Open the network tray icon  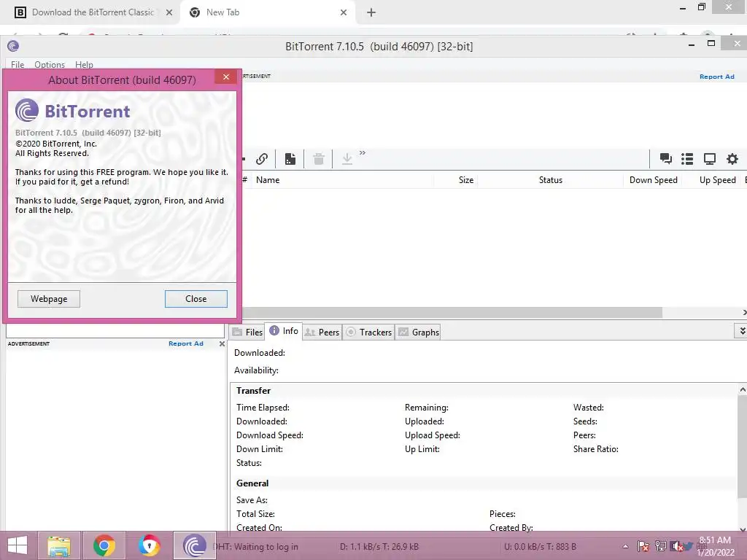tap(660, 547)
